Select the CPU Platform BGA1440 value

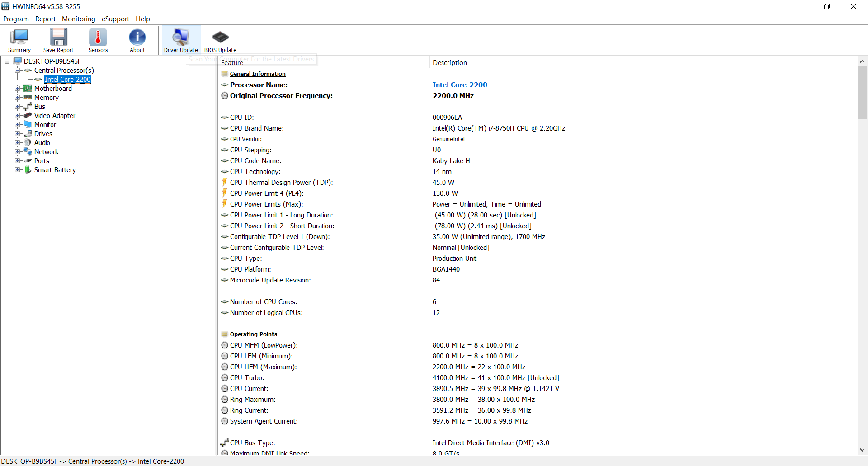tap(446, 269)
